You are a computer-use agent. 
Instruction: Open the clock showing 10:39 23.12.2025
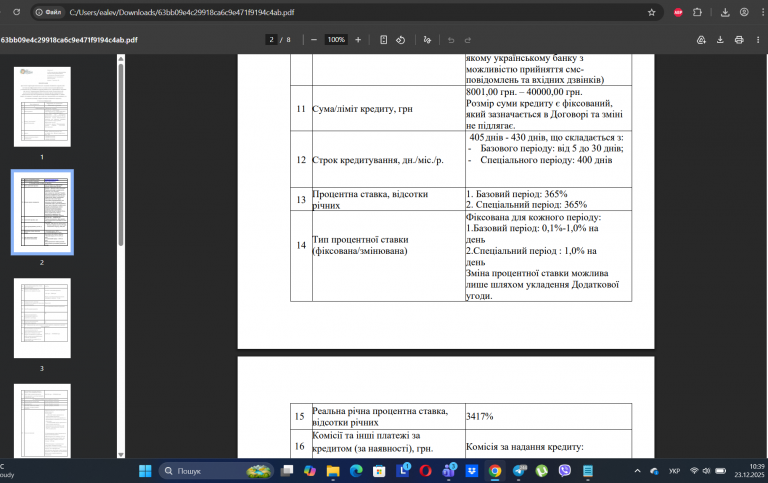pyautogui.click(x=749, y=471)
